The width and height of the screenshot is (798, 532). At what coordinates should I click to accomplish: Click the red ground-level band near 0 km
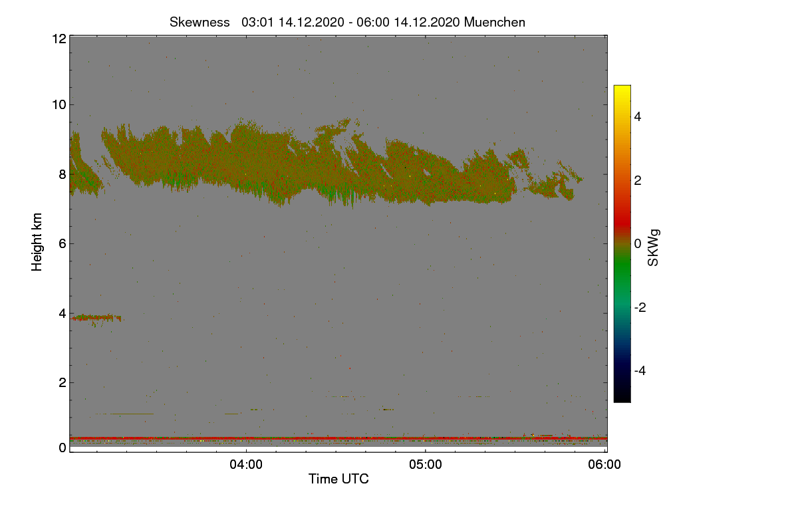[x=338, y=439]
